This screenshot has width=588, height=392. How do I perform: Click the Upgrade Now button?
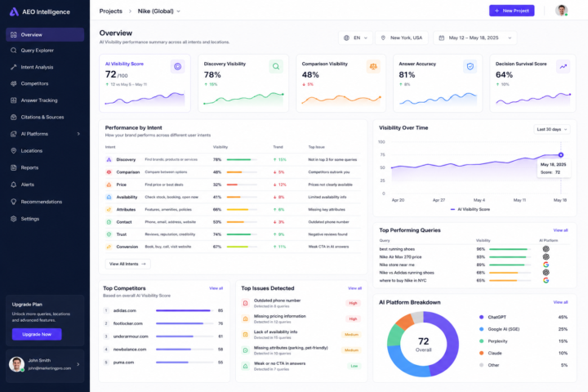click(x=37, y=334)
